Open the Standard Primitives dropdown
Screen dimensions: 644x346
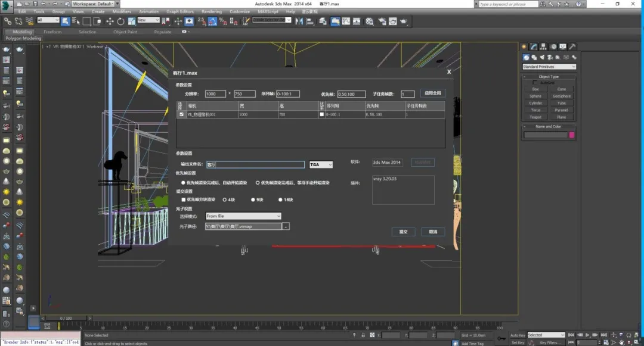(549, 67)
